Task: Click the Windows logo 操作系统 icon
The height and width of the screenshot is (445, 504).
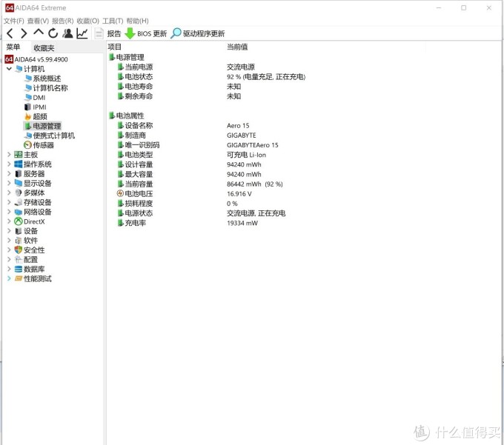Action: tap(19, 164)
